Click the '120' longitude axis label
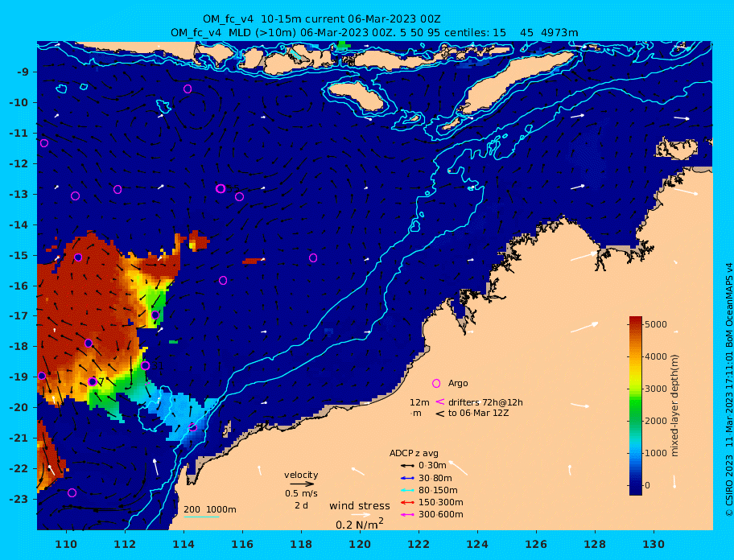734x560 pixels. click(360, 544)
